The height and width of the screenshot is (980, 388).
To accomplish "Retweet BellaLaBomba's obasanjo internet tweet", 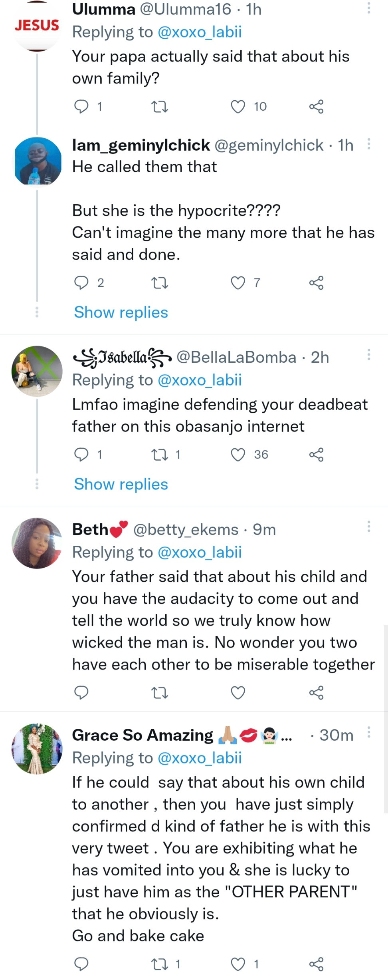I will pyautogui.click(x=160, y=455).
